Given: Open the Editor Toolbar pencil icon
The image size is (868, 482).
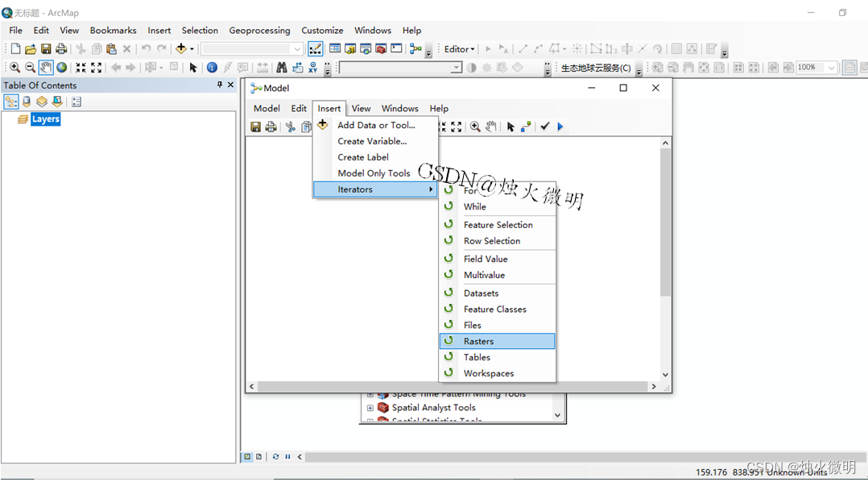Looking at the screenshot, I should click(x=315, y=48).
